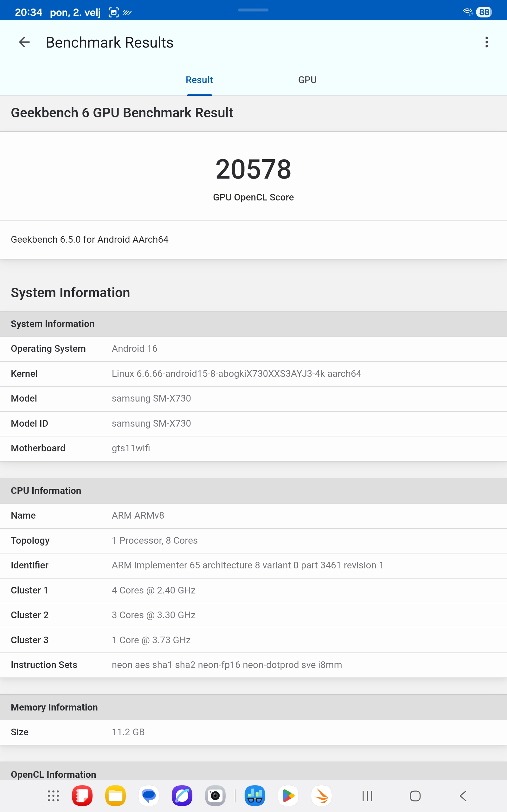
Task: Tap the 20578 GPU OpenCL score
Action: (x=253, y=169)
